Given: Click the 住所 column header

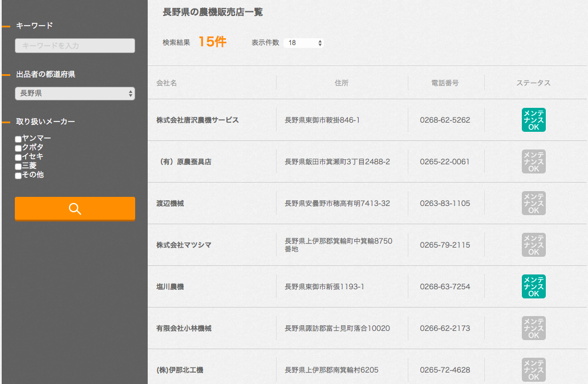Looking at the screenshot, I should [x=342, y=83].
